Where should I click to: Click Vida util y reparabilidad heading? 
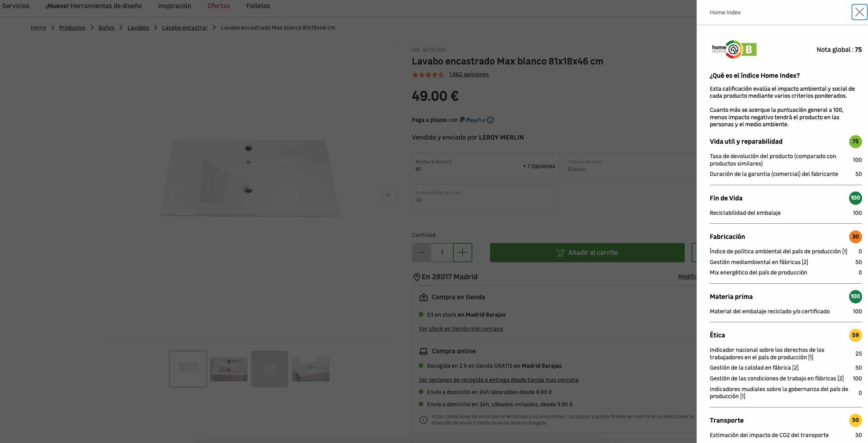click(x=746, y=141)
